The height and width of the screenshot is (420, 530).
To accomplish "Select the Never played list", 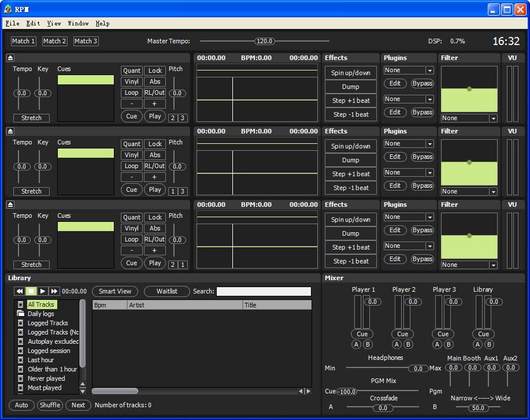I will click(x=46, y=378).
